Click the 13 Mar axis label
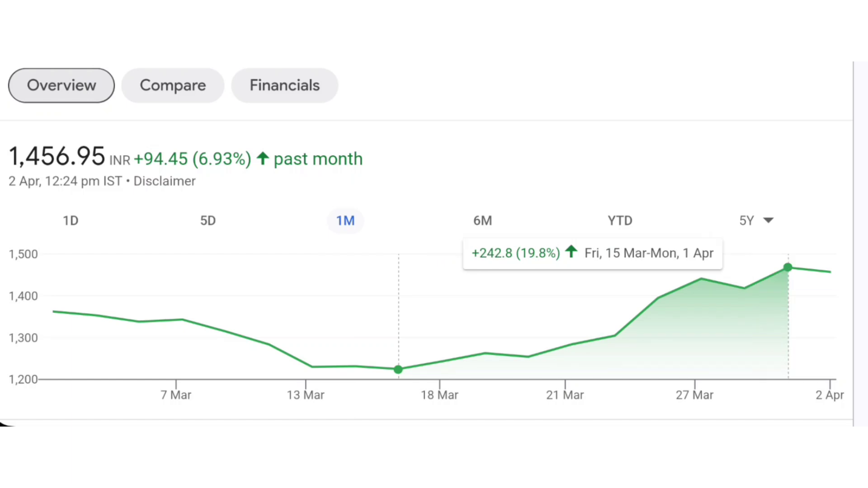Image resolution: width=868 pixels, height=488 pixels. pos(306,395)
